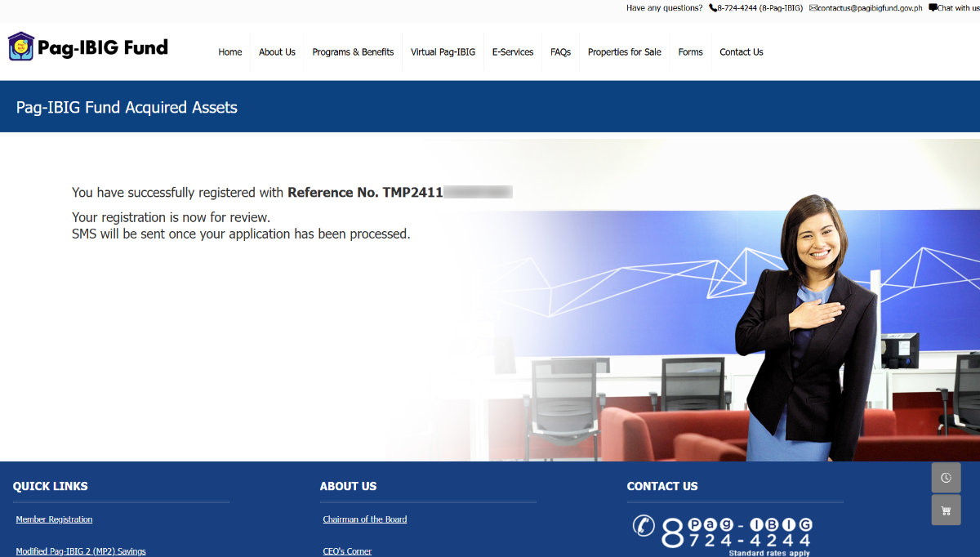
Task: Open the E-Services menu
Action: click(x=513, y=52)
